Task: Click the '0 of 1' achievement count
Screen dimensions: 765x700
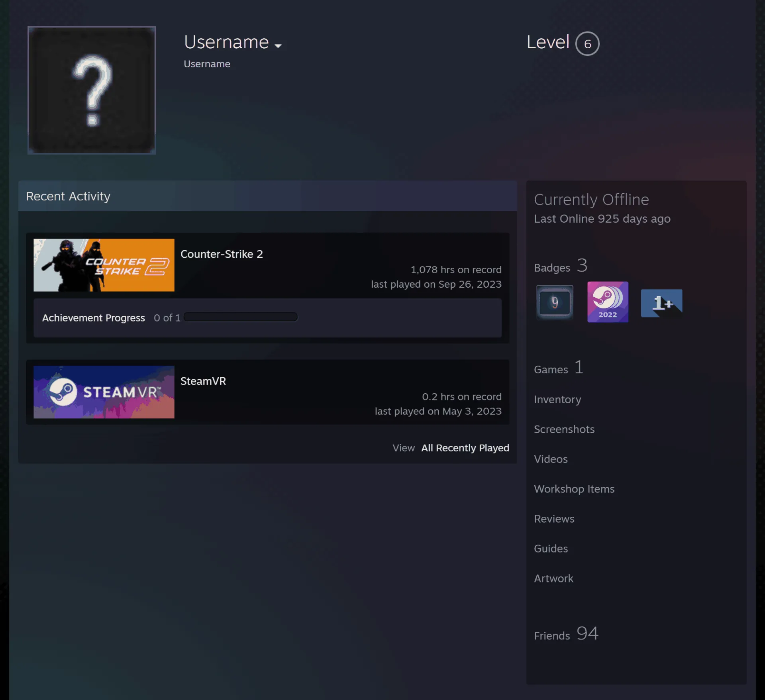Action: [167, 318]
